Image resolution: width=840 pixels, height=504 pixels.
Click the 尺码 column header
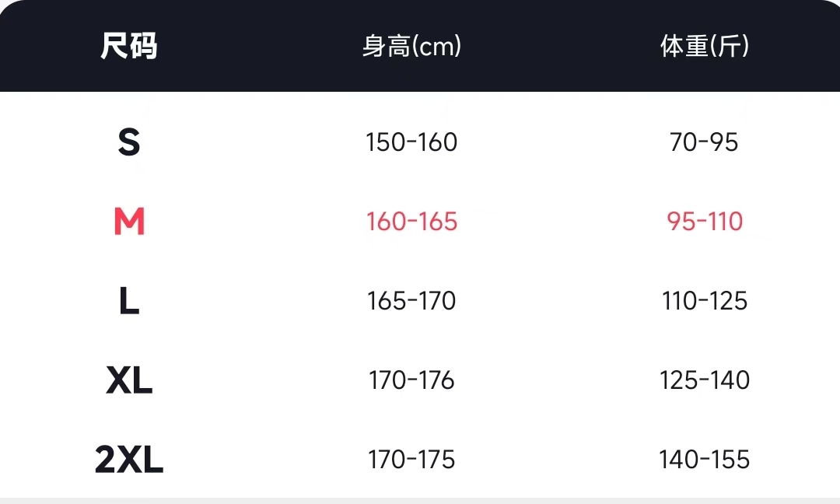129,47
